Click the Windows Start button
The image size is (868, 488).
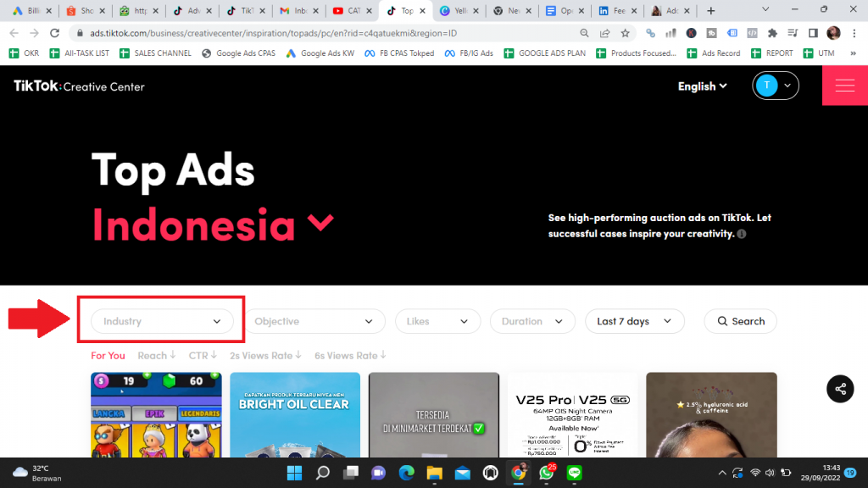pos(294,473)
